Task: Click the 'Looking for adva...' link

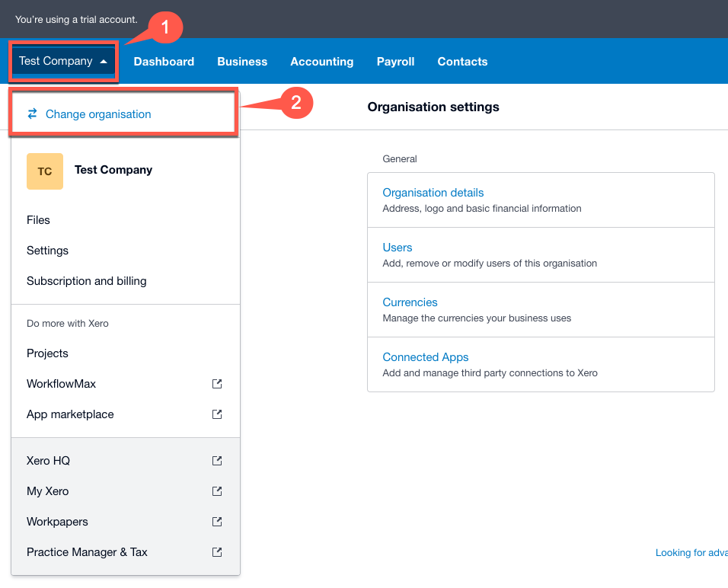Action: [x=691, y=553]
